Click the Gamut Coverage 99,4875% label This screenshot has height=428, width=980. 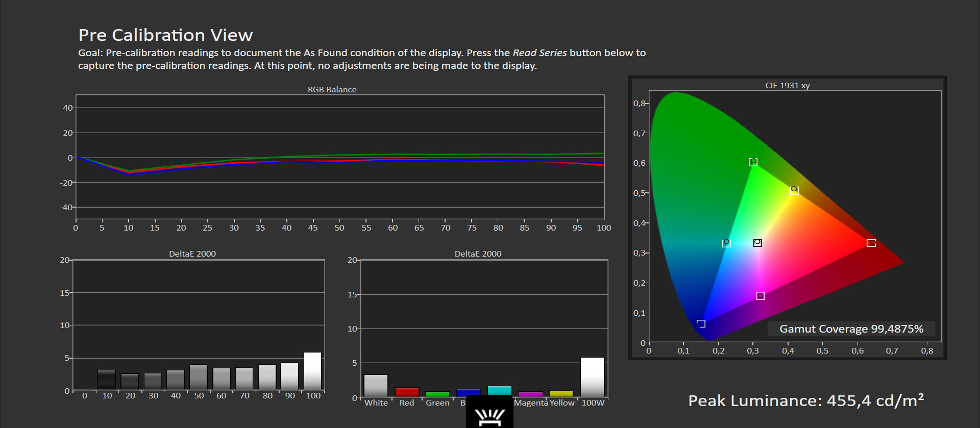[x=851, y=329]
